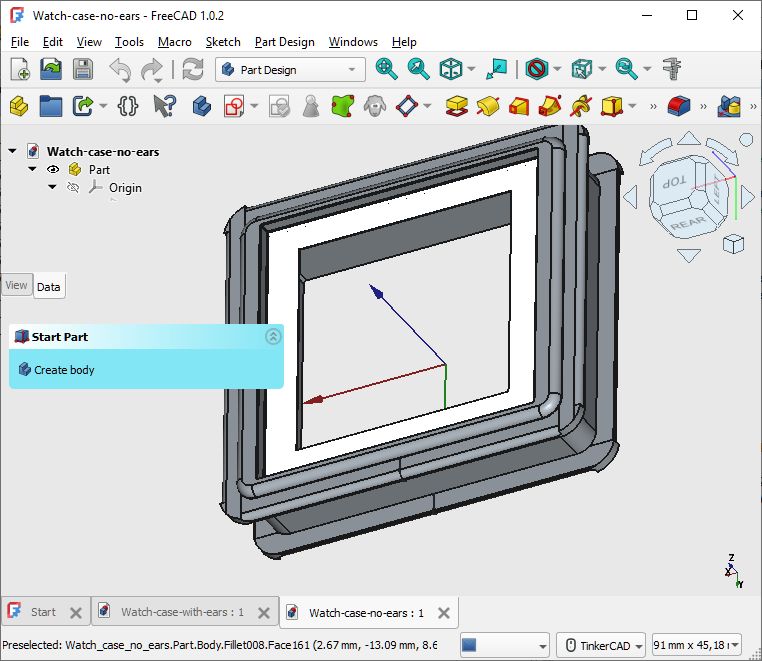Click the green shape binder icon
The width and height of the screenshot is (762, 661).
tap(343, 106)
